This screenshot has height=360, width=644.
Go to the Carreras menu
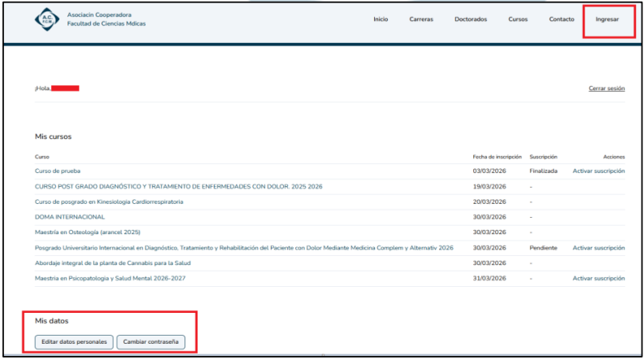(421, 20)
